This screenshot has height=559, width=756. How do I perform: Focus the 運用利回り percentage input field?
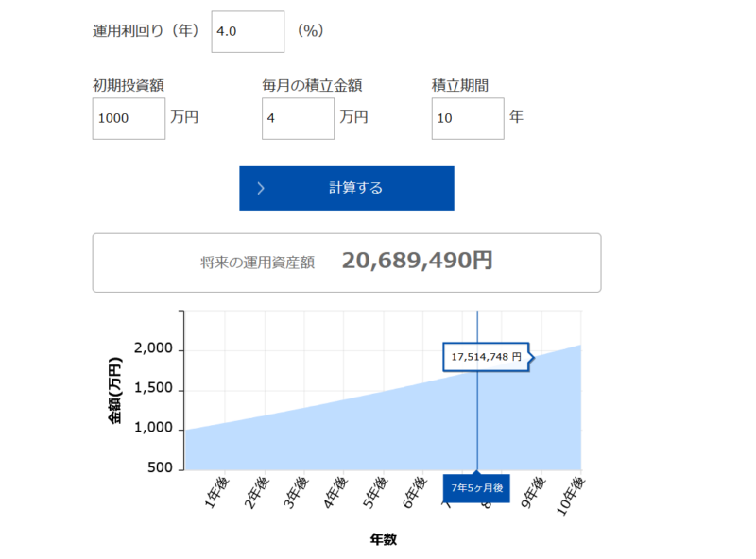248,31
